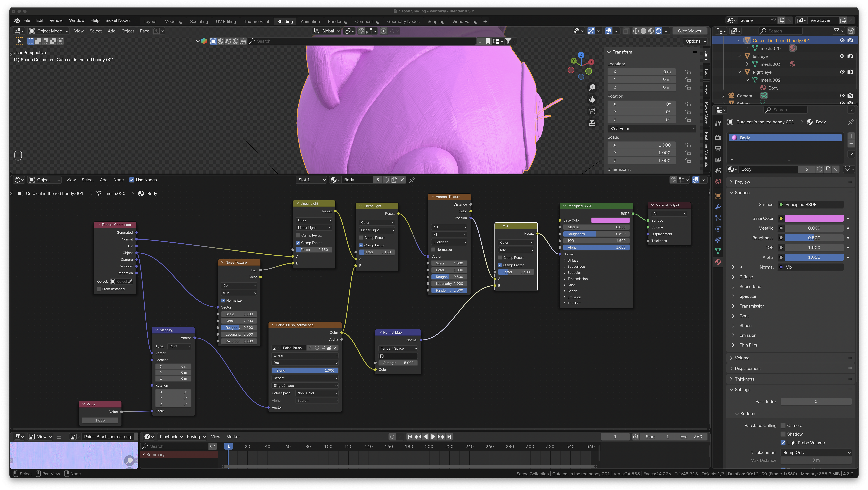
Task: Click the play animation button
Action: 433,437
